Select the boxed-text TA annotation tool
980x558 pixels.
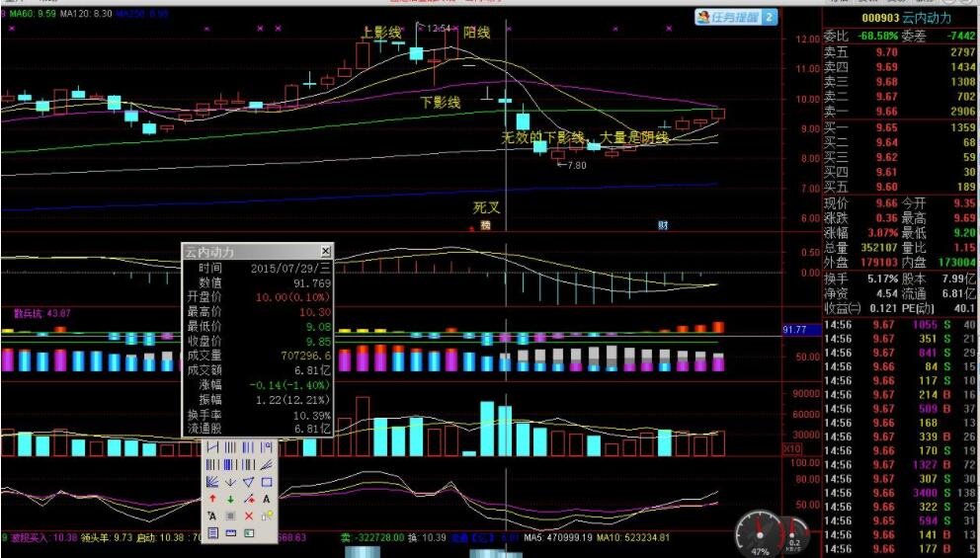tap(212, 517)
